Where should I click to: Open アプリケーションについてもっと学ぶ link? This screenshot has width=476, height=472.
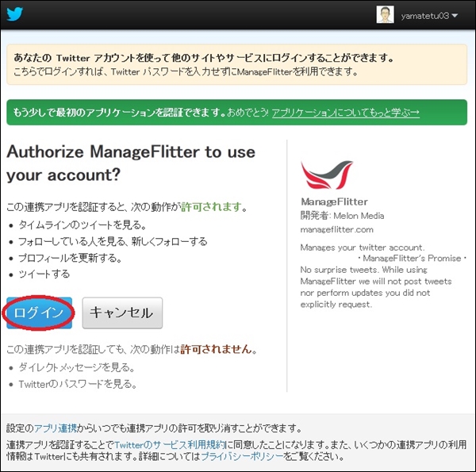[345, 113]
